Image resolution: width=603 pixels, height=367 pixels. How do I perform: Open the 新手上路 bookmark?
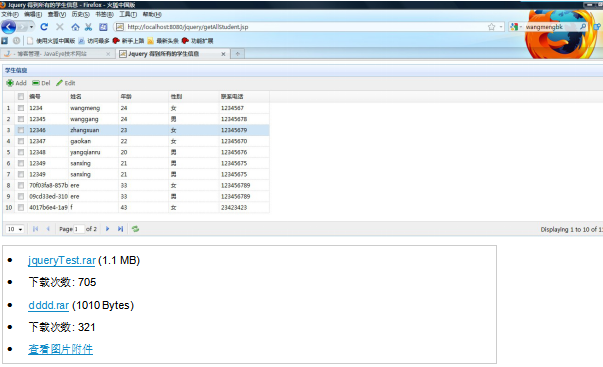(128, 41)
